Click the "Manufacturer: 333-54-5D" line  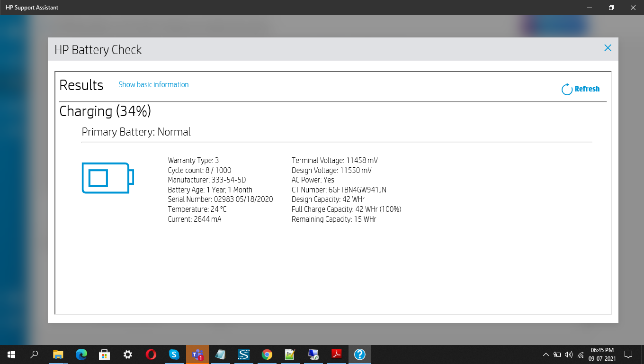[x=207, y=180]
